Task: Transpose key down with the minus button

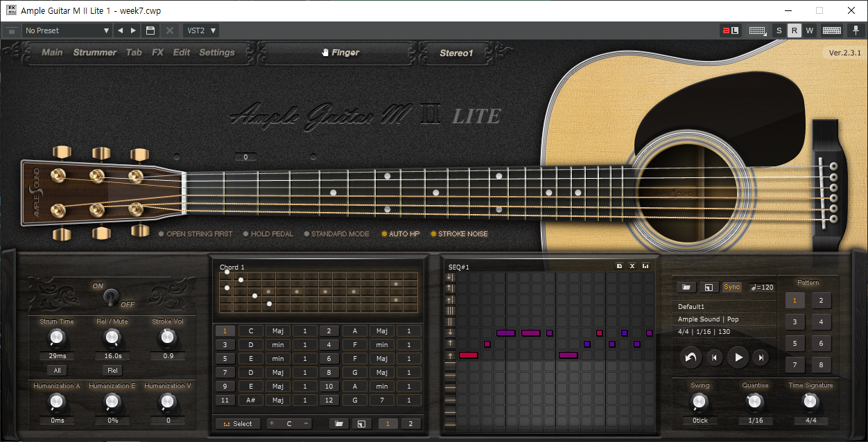Action: (306, 423)
